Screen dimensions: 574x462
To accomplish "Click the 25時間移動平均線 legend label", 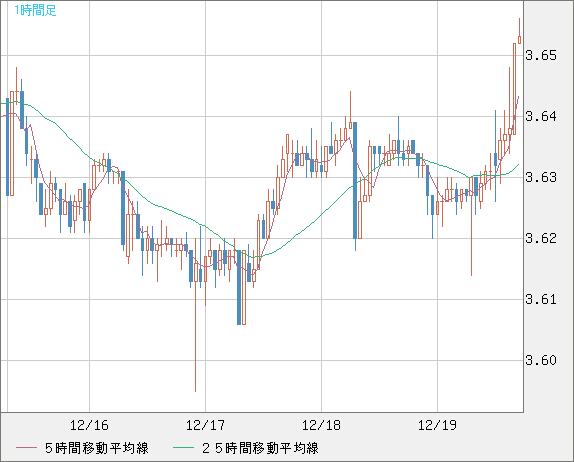I will point(260,448).
